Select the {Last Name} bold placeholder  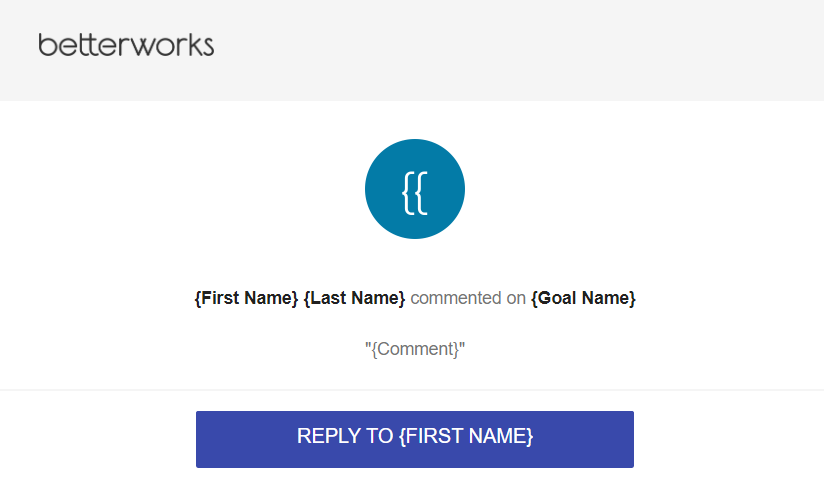(355, 298)
